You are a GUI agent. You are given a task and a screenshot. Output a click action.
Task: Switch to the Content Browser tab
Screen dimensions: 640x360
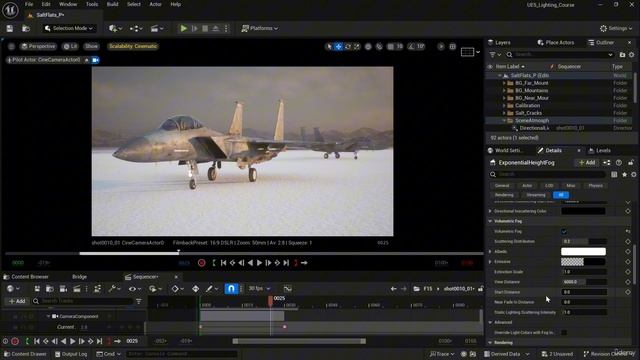pos(26,277)
